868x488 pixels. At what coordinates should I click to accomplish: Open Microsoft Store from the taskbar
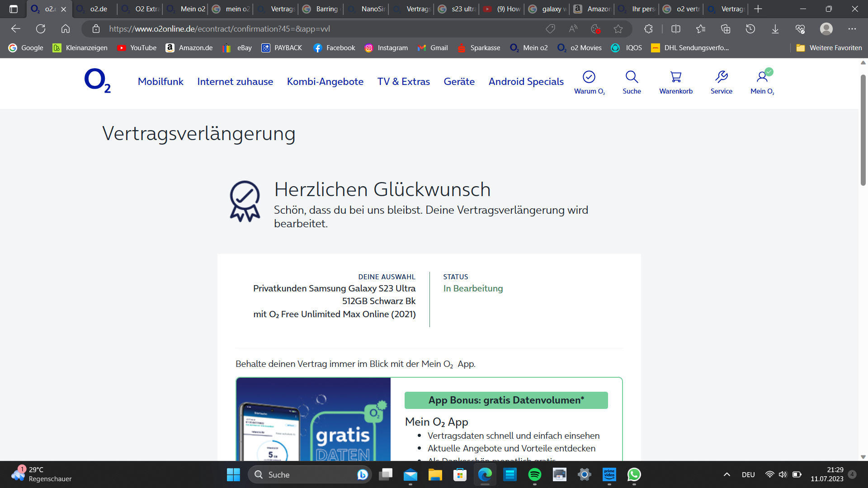[x=460, y=474]
